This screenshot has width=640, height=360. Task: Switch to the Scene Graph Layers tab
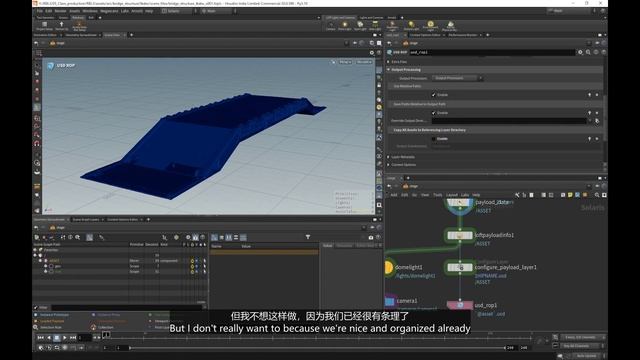[x=86, y=220]
